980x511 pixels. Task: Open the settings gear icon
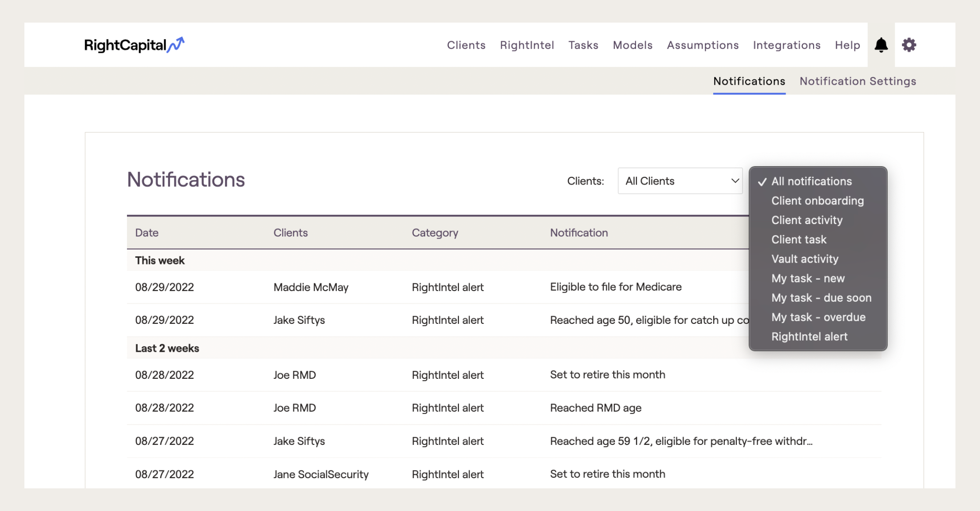[x=909, y=45]
